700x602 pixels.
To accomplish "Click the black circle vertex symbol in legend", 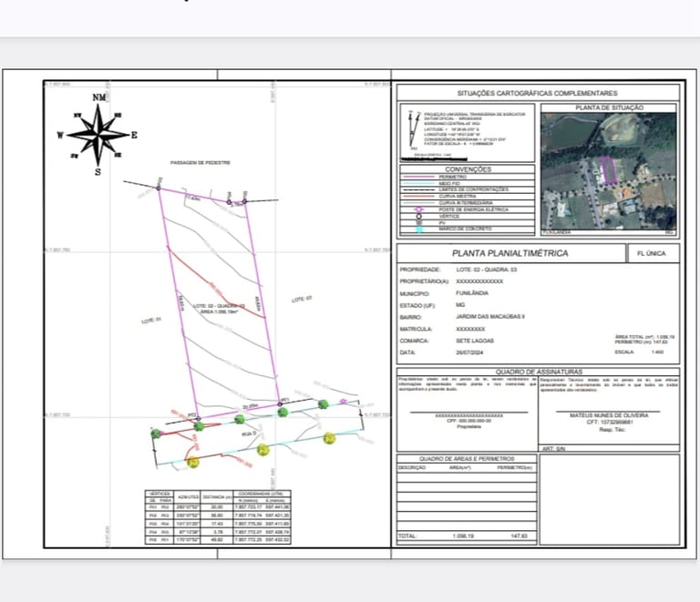I will pyautogui.click(x=418, y=216).
